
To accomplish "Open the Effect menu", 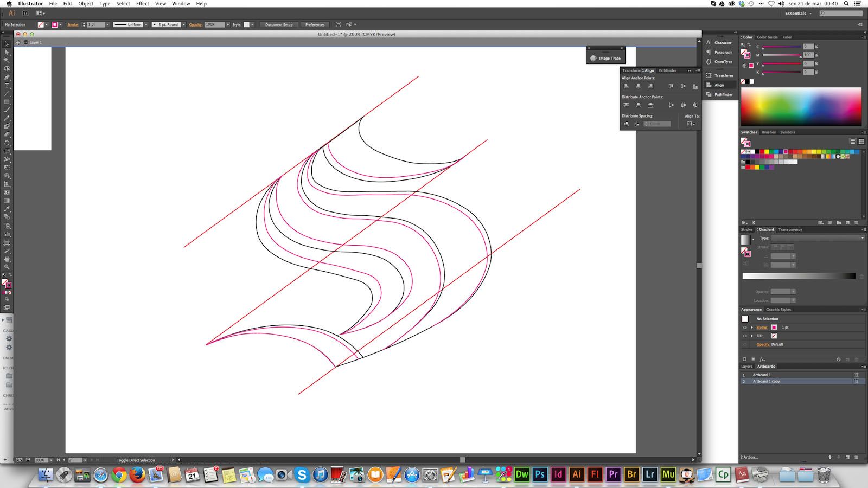I will coord(142,4).
